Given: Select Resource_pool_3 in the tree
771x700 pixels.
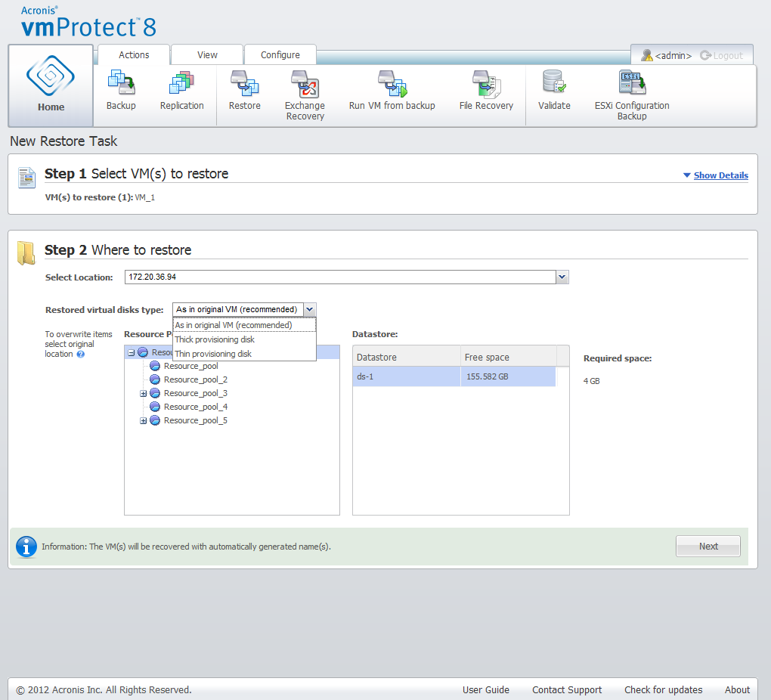Looking at the screenshot, I should point(196,393).
